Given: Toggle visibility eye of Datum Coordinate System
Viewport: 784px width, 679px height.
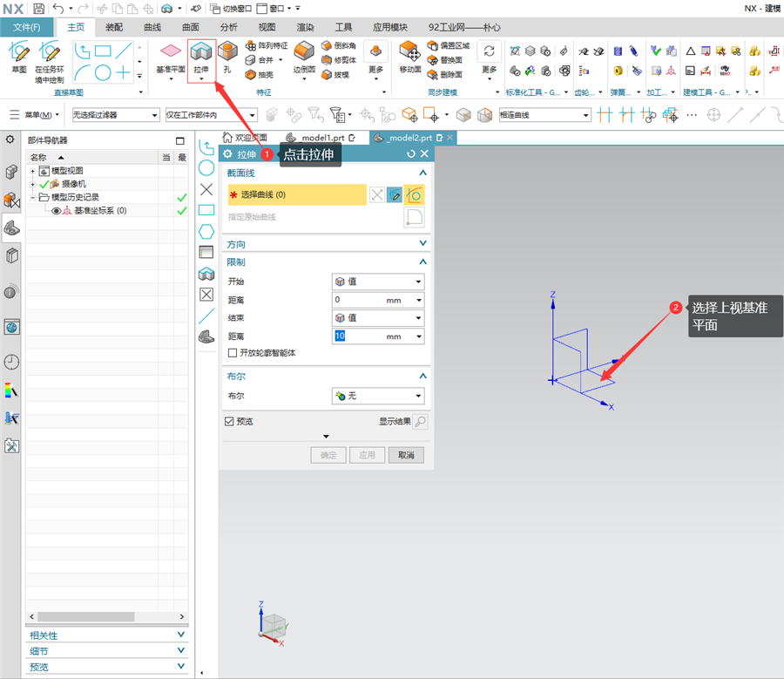Looking at the screenshot, I should coord(57,211).
